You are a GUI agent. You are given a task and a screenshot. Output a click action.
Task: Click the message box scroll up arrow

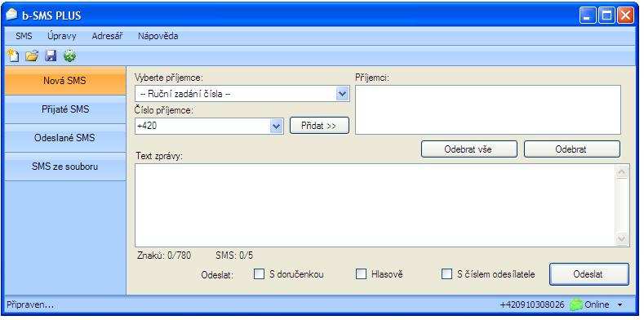[622, 172]
